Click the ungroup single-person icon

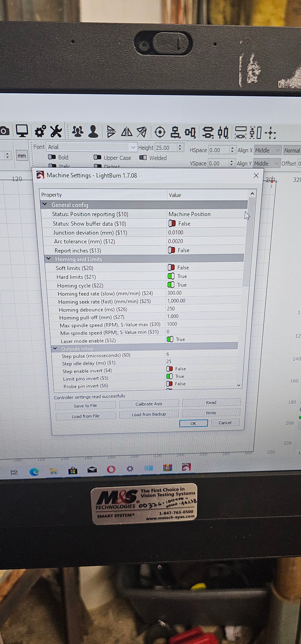click(x=93, y=132)
